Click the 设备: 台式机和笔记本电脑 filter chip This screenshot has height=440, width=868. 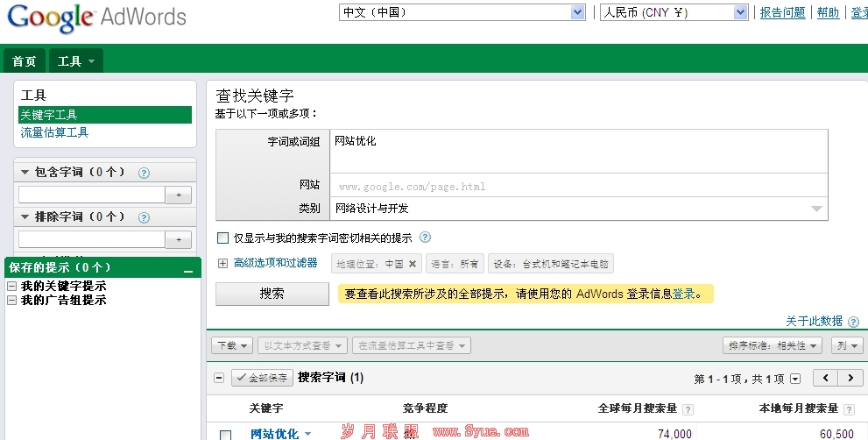pos(551,264)
